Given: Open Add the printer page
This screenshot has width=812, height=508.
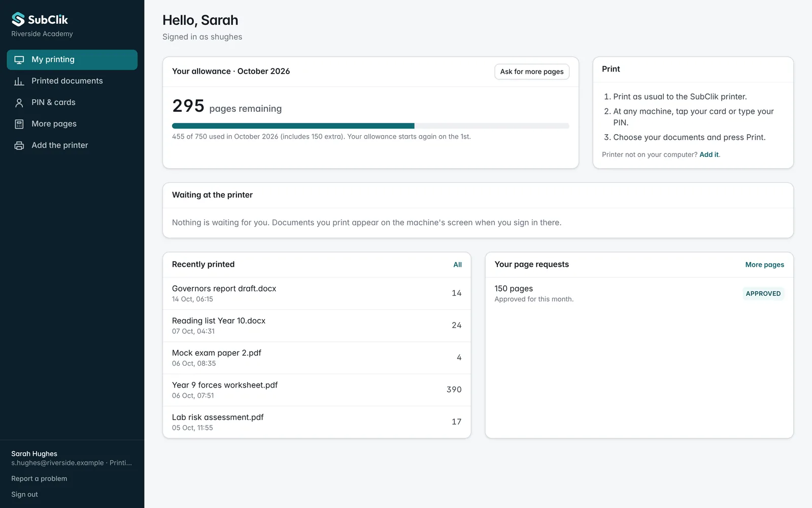Looking at the screenshot, I should (72, 145).
